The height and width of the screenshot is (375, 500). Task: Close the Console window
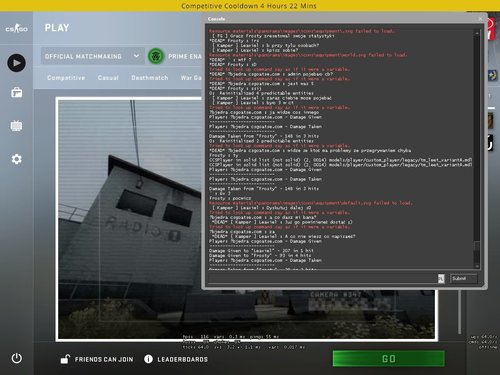[480, 19]
